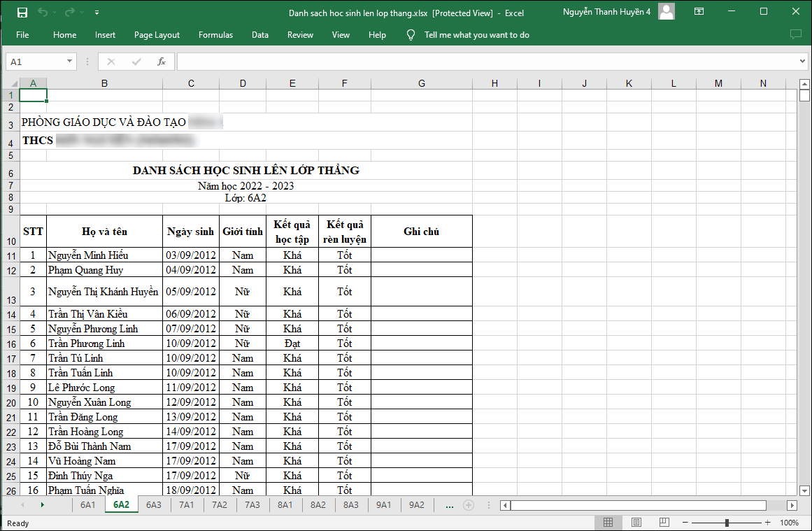The width and height of the screenshot is (812, 531).
Task: Click the 100% zoom level
Action: coord(789,523)
